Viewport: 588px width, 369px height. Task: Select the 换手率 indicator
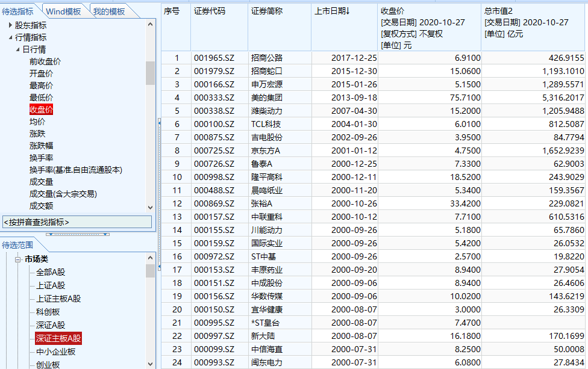point(41,158)
